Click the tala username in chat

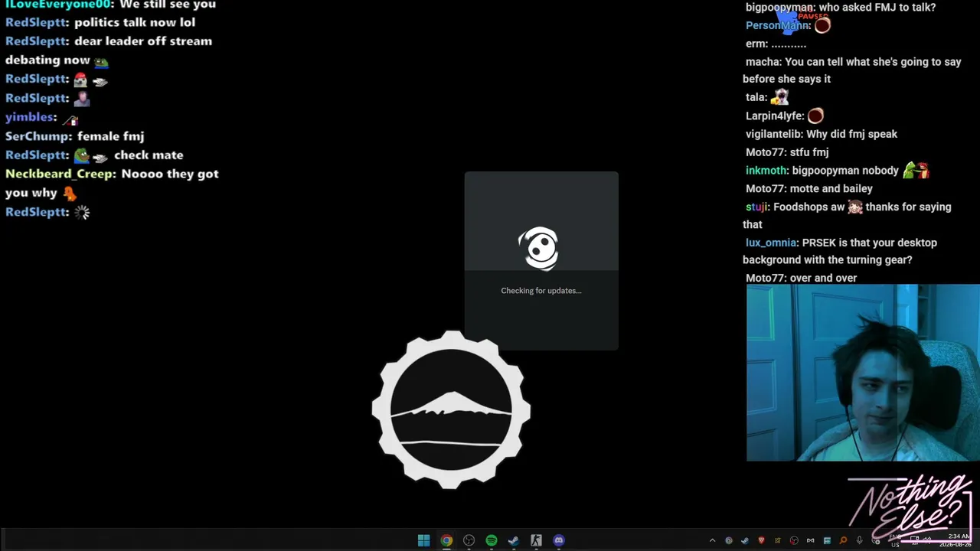tap(756, 97)
